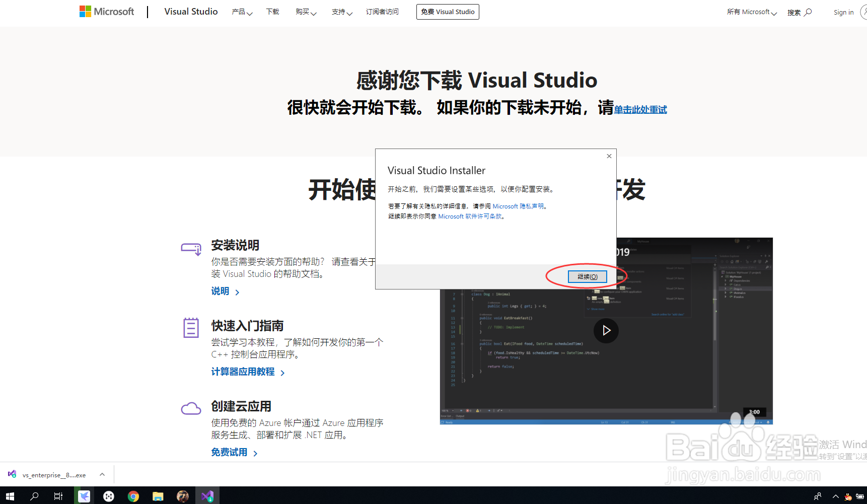
Task: Expand the 购买 dropdown menu
Action: point(306,12)
